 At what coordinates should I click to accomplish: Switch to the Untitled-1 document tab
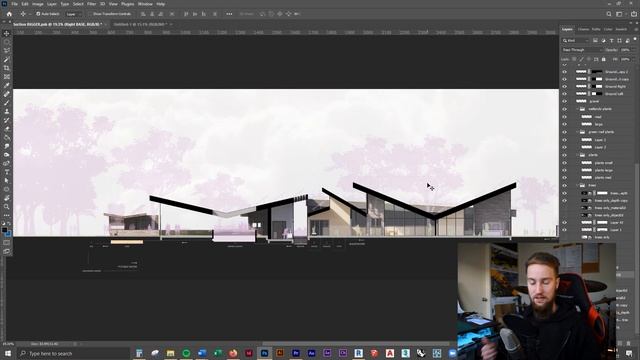click(140, 24)
